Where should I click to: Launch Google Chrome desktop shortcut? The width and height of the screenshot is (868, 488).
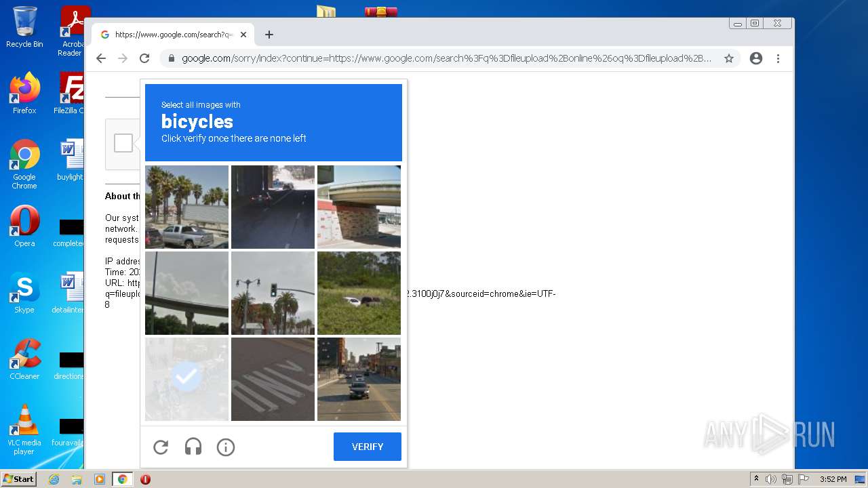24,164
